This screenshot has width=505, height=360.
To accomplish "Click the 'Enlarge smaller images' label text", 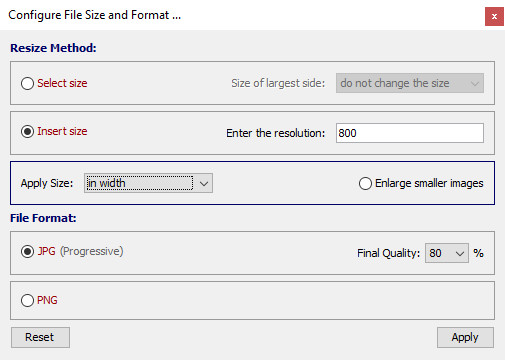I will (429, 183).
